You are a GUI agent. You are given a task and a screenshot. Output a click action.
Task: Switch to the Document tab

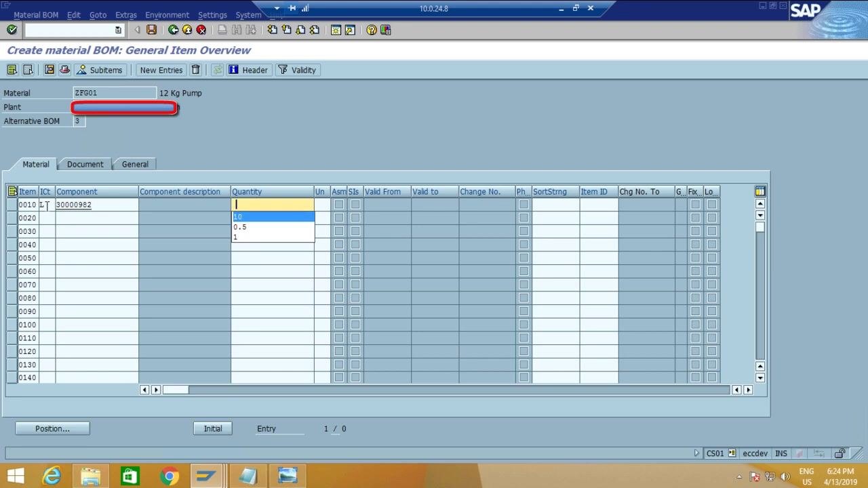point(85,164)
